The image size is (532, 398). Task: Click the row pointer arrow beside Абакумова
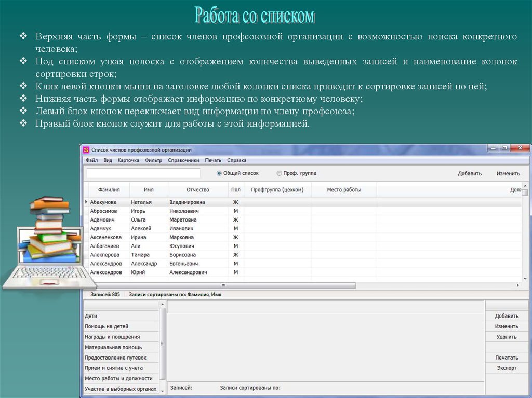tap(86, 202)
